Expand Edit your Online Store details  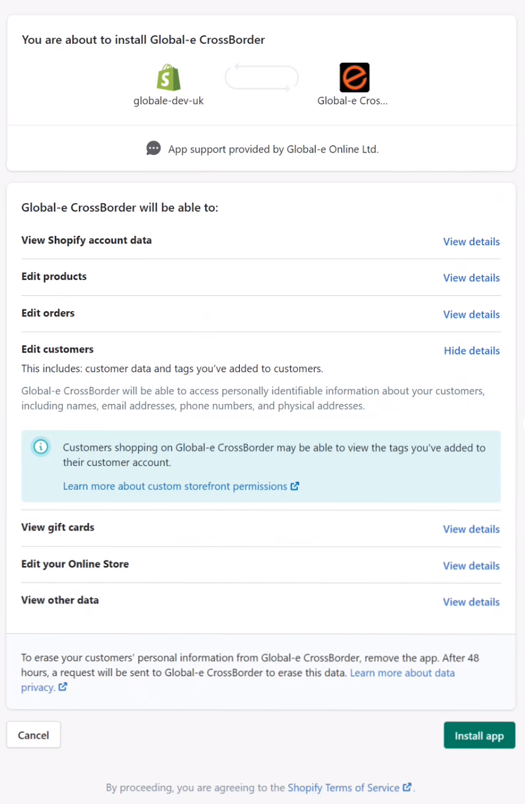[471, 566]
